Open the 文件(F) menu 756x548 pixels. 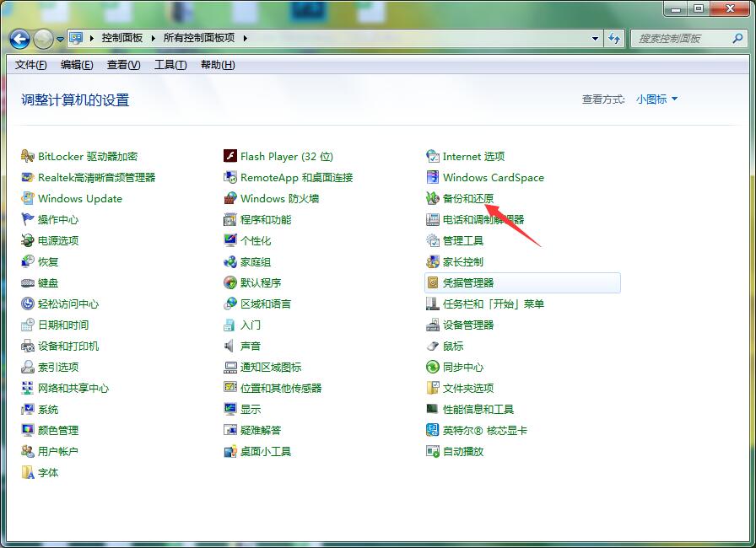[x=30, y=65]
